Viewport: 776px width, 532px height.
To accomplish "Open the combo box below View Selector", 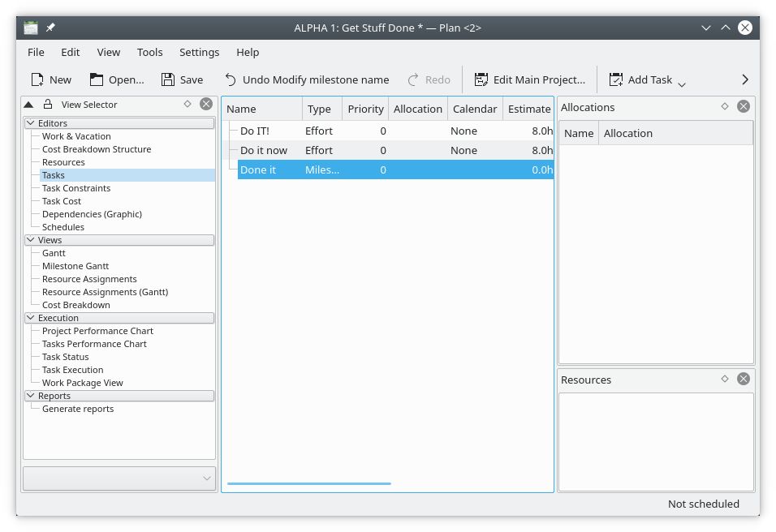I will pos(119,478).
